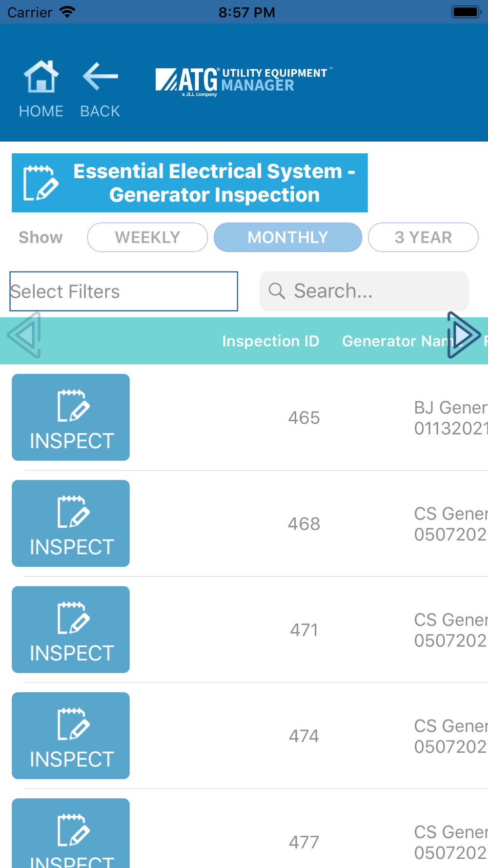Open the Select Filters dropdown

click(x=124, y=291)
